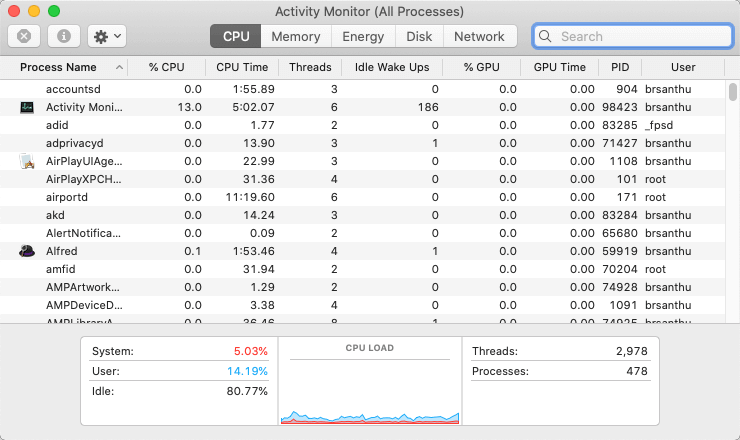Click the _fpsd user cell

659,125
